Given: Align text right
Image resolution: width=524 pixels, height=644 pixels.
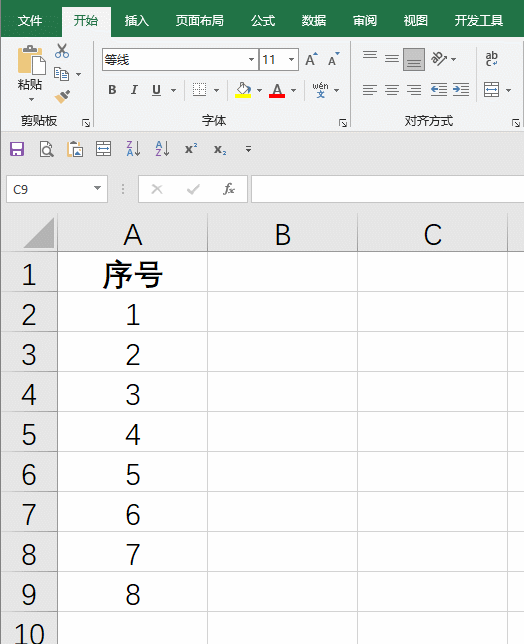Looking at the screenshot, I should point(414,90).
